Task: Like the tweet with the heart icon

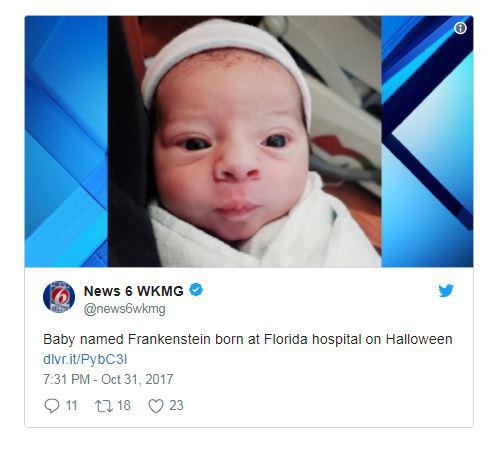Action: [x=156, y=406]
